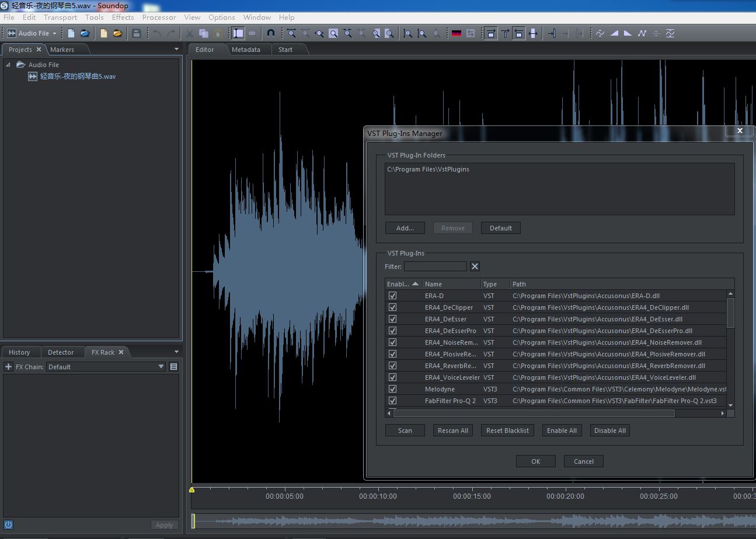Click the fade in ramp icon
This screenshot has height=539, width=756.
pos(614,33)
